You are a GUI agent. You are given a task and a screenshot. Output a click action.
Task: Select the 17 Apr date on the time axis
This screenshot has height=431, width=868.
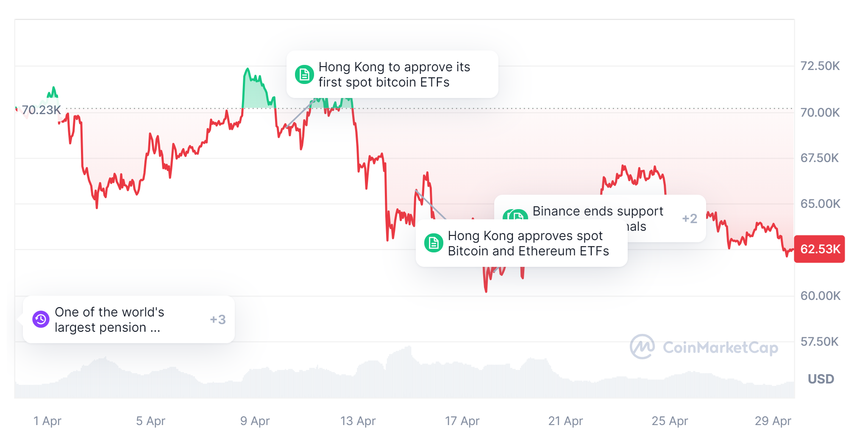pyautogui.click(x=462, y=421)
